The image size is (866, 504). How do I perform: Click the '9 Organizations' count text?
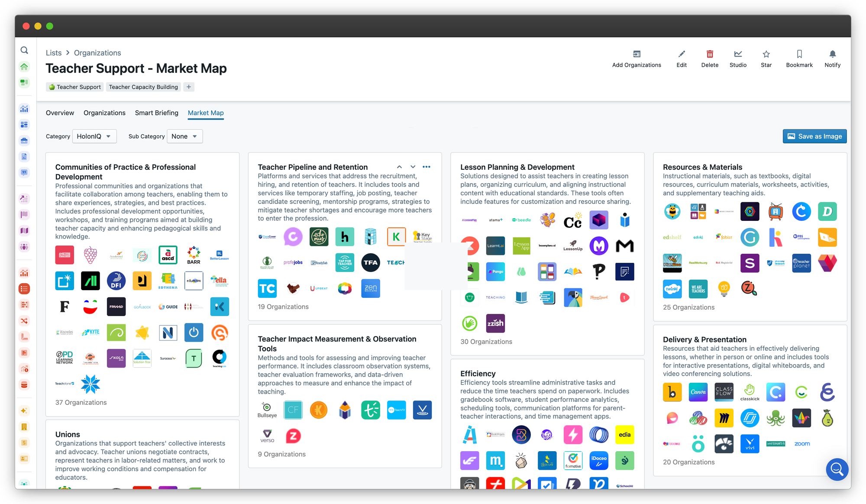click(x=281, y=454)
